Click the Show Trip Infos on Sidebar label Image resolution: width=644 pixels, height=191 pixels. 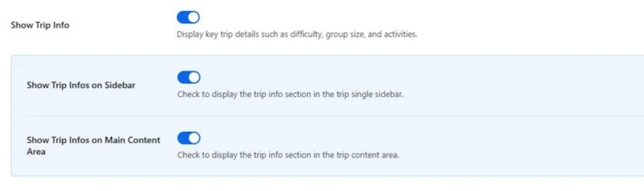coord(81,85)
